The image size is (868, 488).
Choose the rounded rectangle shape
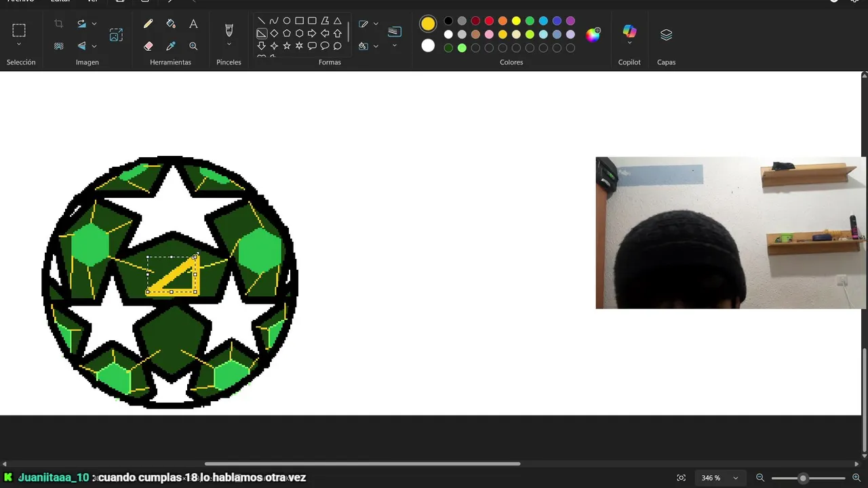pos(312,21)
